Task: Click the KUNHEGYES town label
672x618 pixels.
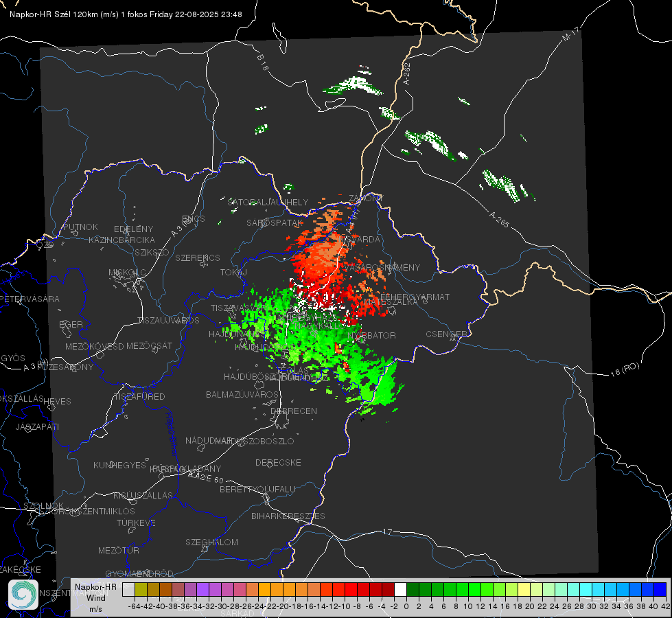Action: click(x=119, y=466)
